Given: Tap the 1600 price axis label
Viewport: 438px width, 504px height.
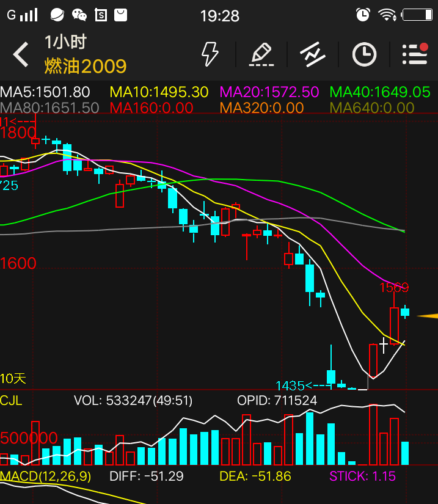Looking at the screenshot, I should coord(18,263).
